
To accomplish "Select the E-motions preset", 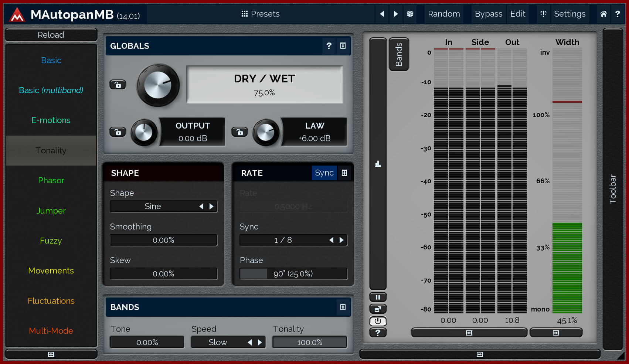I will 51,120.
